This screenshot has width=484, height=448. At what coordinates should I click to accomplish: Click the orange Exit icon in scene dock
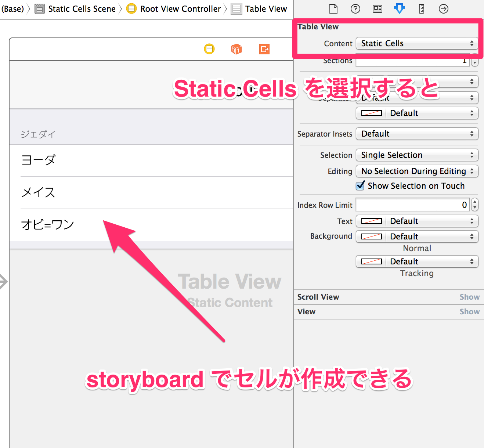[264, 49]
